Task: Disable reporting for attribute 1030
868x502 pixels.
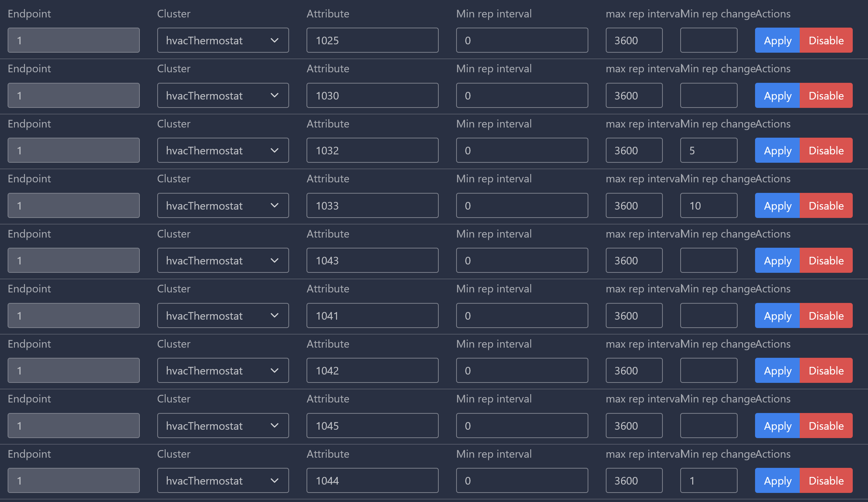Action: coord(826,96)
